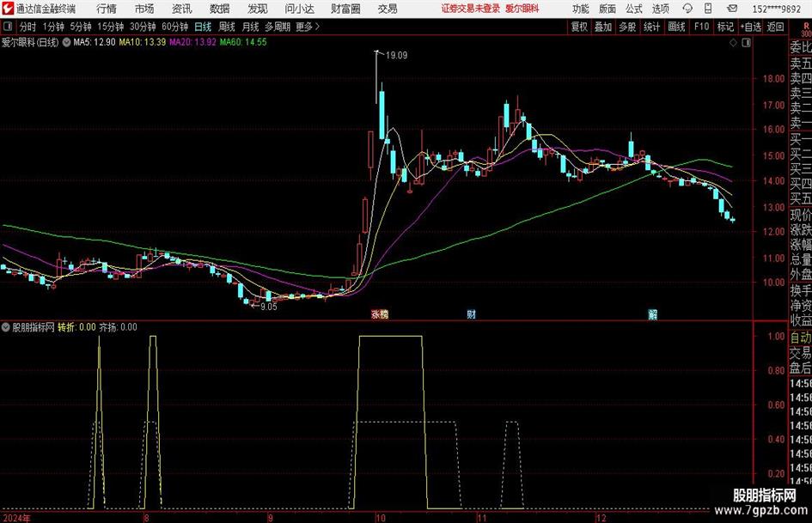Toggle the left sidebar panel icon

[x=7, y=27]
